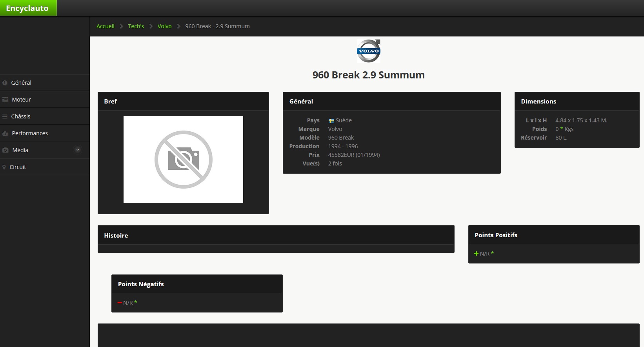Click the gauge icon beside Performances
Viewport: 644px width, 347px height.
tap(5, 133)
